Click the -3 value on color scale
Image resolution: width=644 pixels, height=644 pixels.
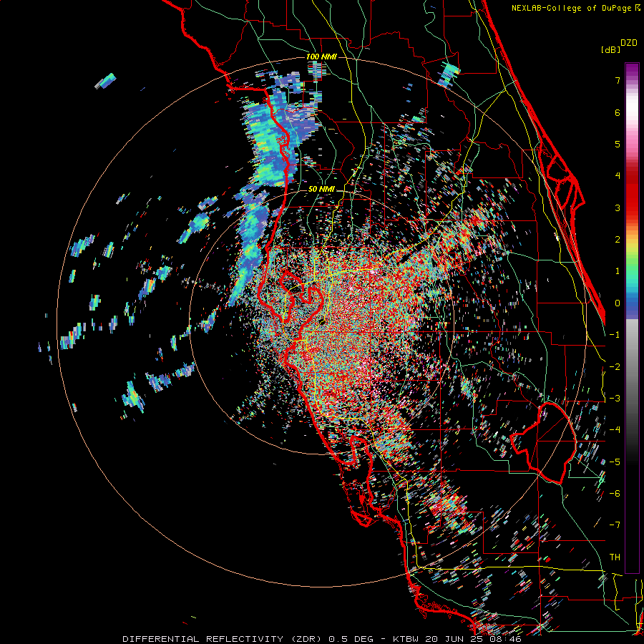tap(615, 399)
